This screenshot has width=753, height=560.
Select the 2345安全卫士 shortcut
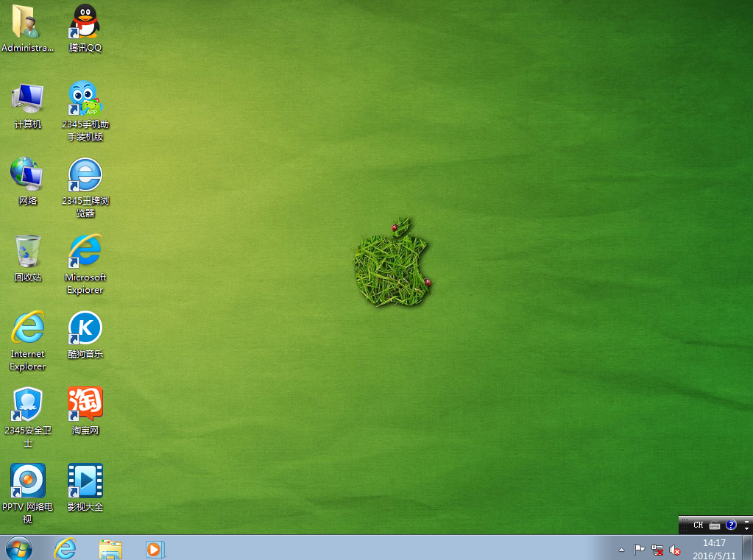point(27,417)
